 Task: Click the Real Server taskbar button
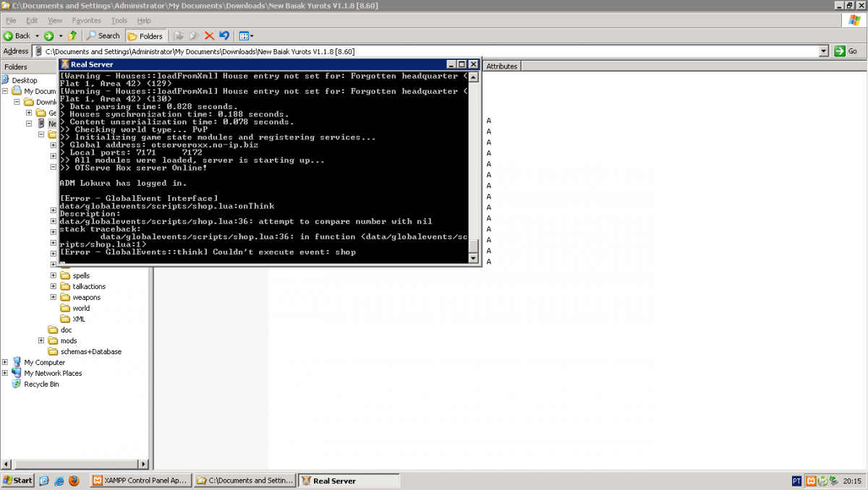[349, 480]
